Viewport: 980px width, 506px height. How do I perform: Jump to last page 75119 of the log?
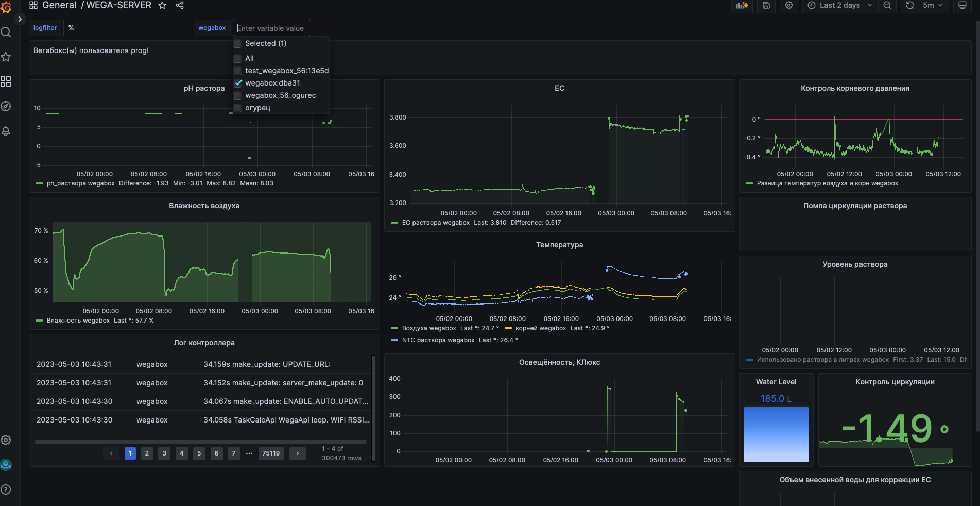[271, 453]
